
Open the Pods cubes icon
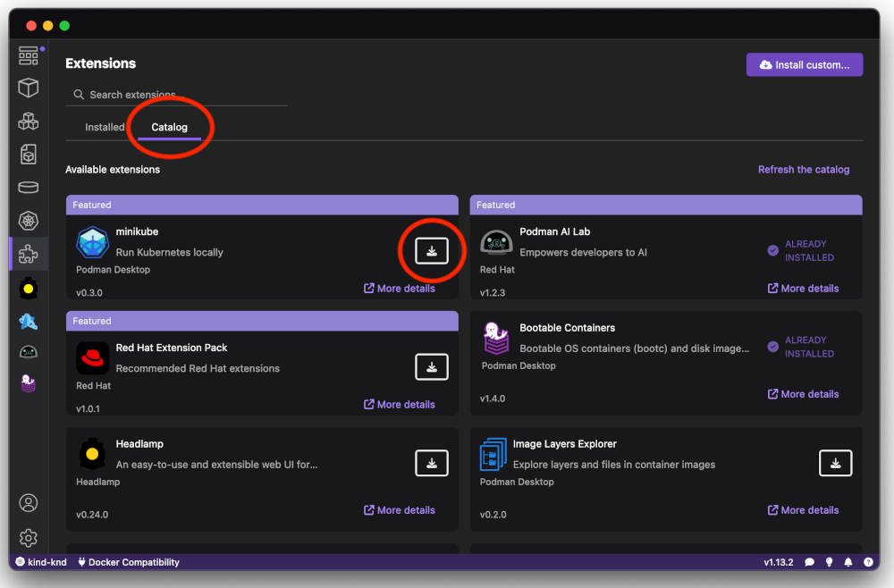point(29,121)
